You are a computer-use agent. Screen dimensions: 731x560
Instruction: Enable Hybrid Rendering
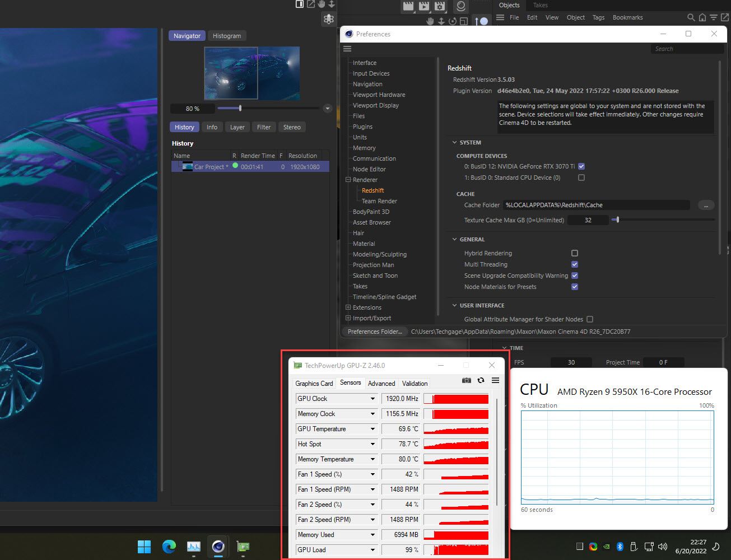click(574, 253)
